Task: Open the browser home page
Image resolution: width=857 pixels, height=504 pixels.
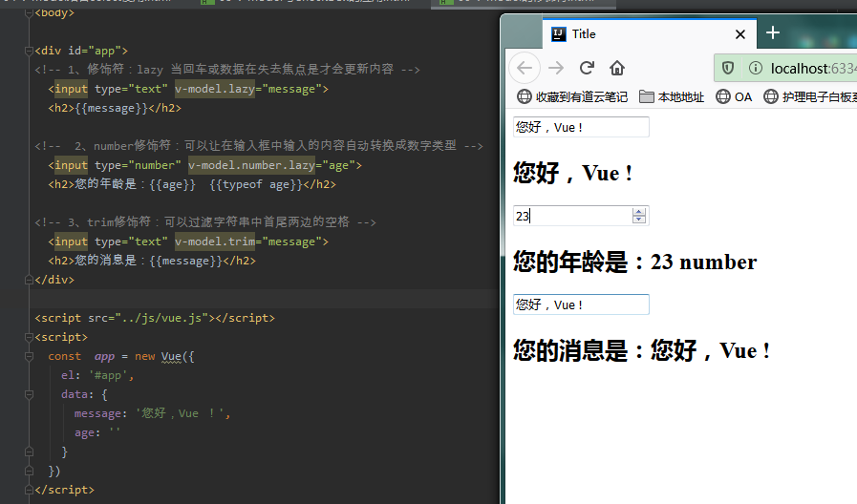Action: coord(617,69)
